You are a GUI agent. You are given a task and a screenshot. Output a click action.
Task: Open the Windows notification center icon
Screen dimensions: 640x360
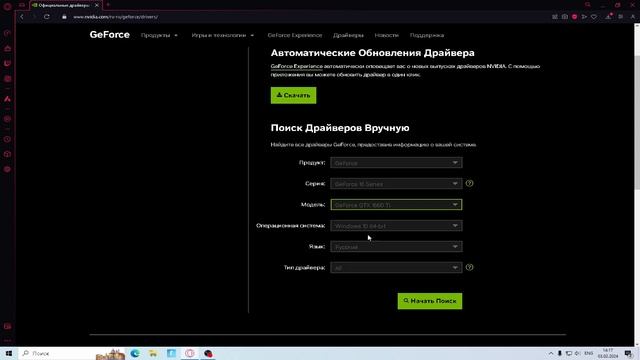click(629, 353)
